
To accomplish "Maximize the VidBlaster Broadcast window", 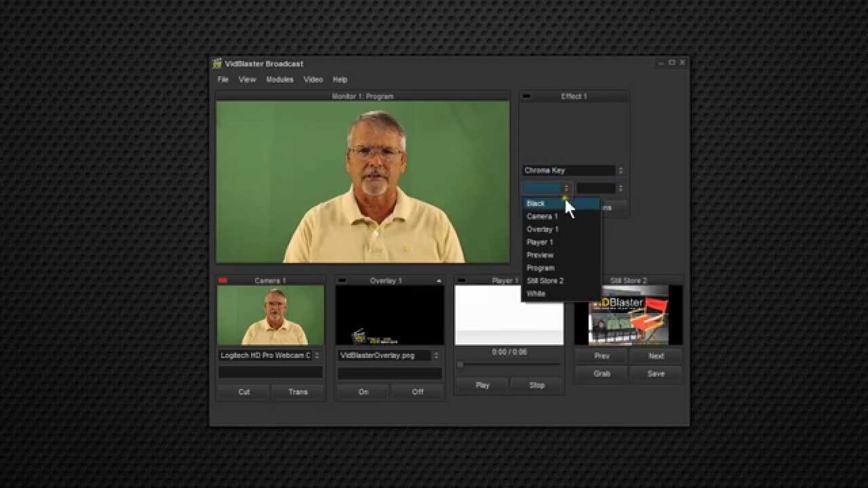I will click(672, 62).
